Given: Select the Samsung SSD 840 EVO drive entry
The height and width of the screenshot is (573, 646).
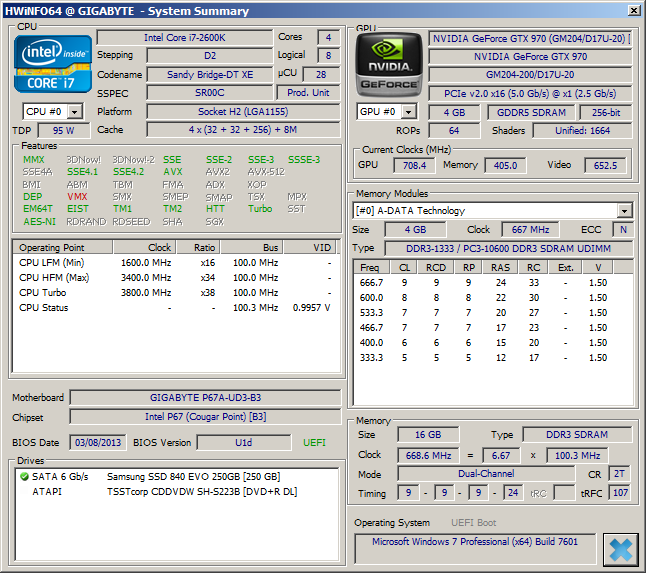Looking at the screenshot, I should pos(176,477).
